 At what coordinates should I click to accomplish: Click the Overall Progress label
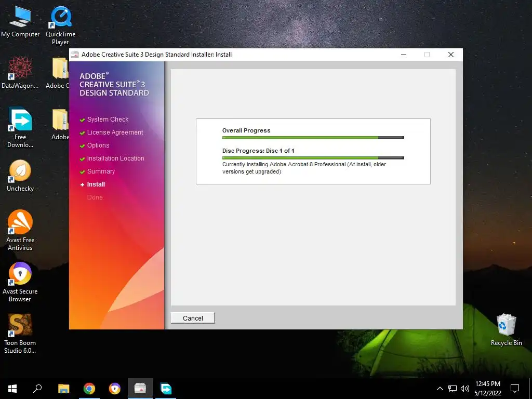[246, 130]
